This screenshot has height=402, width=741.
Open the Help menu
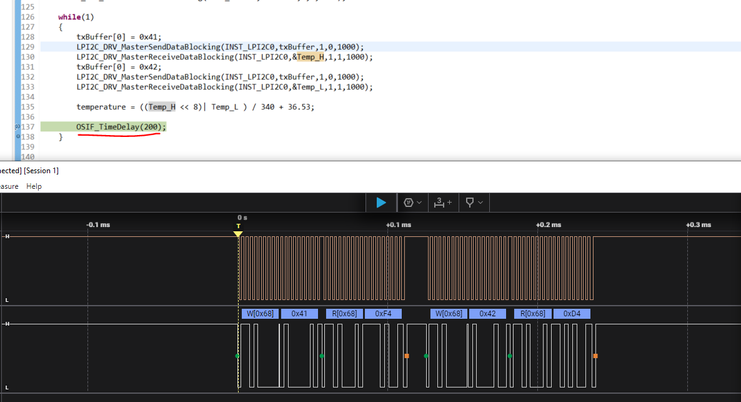[x=34, y=186]
